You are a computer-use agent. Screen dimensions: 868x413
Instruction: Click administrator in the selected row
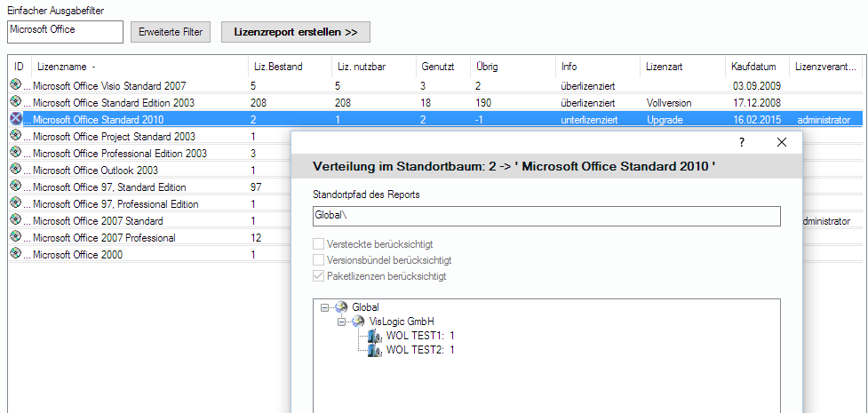pos(824,119)
